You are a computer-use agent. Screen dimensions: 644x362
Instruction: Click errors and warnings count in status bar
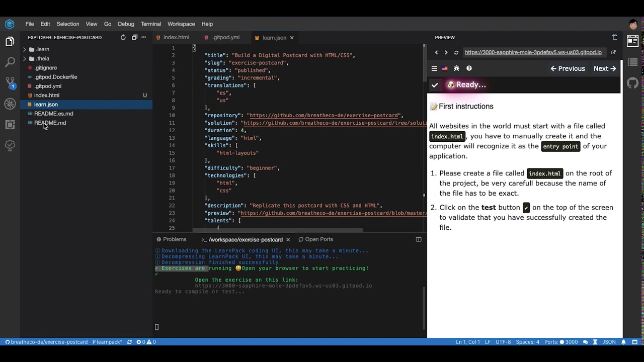146,342
